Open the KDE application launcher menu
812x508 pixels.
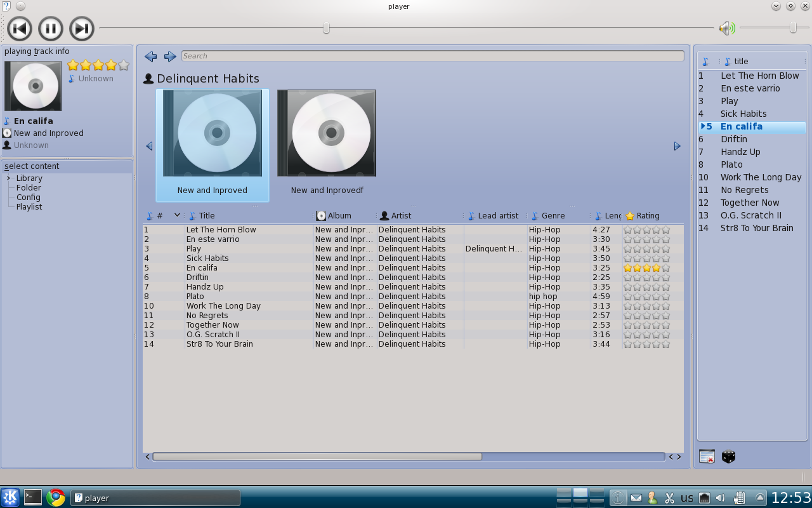tap(10, 497)
